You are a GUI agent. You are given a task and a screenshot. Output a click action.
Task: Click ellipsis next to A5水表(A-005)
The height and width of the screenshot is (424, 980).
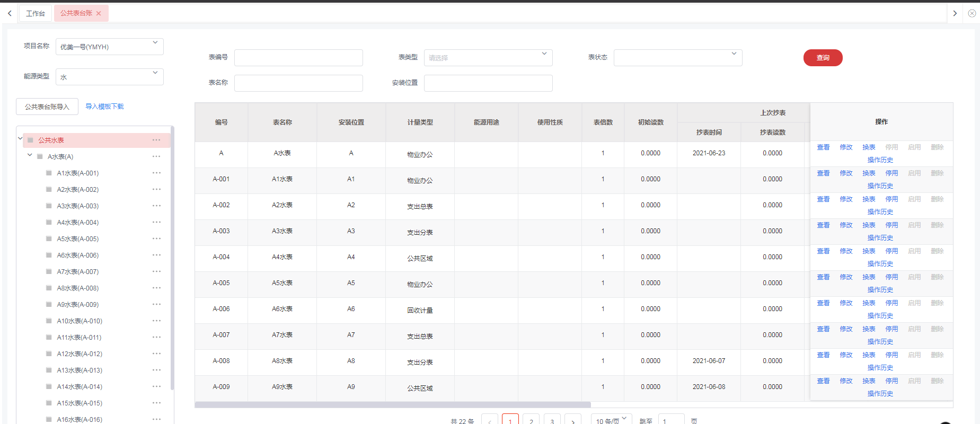(156, 238)
